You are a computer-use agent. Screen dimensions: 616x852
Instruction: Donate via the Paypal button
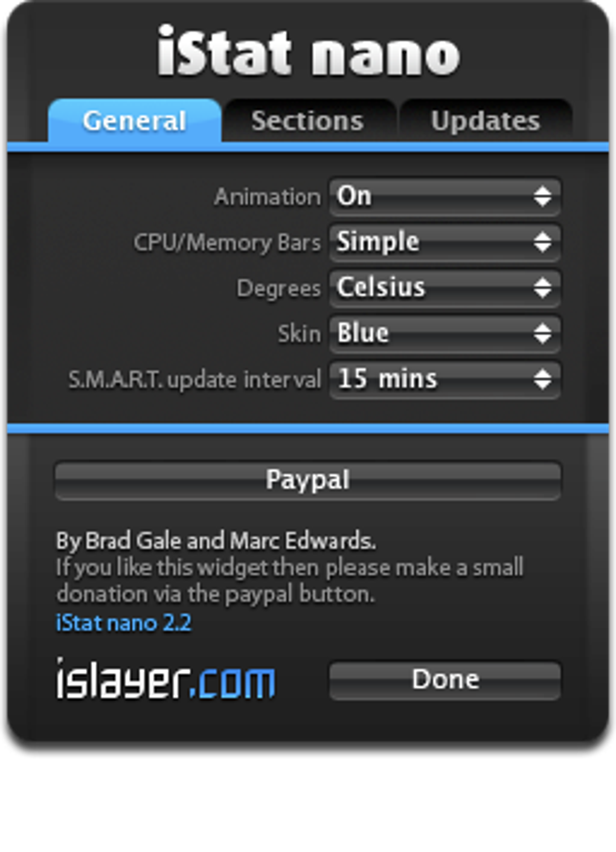click(x=308, y=480)
